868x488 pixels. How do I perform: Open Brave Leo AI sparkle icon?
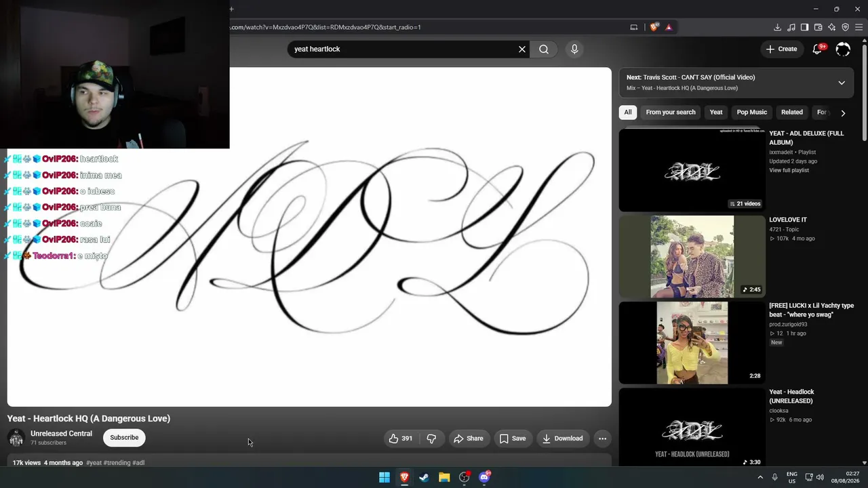831,27
